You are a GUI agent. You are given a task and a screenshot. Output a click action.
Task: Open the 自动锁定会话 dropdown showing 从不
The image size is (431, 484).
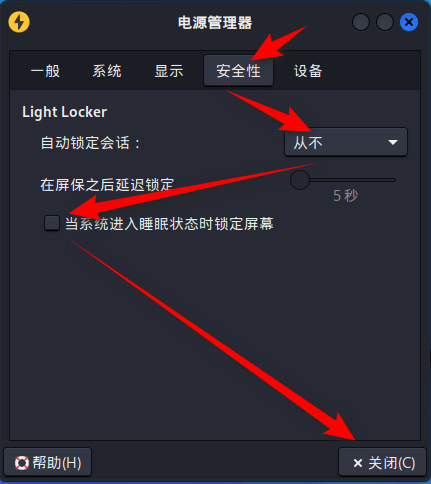click(x=346, y=142)
